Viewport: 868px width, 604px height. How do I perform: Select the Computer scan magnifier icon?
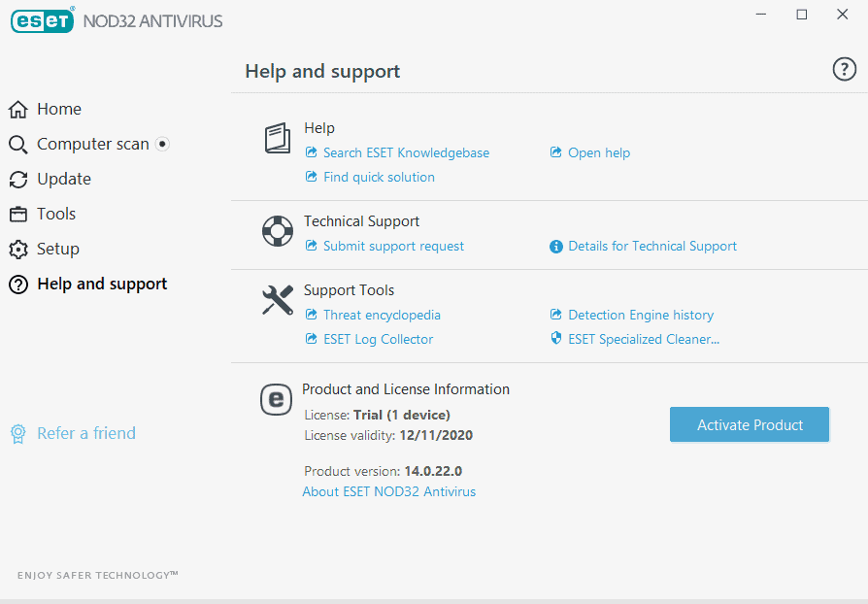[17, 144]
